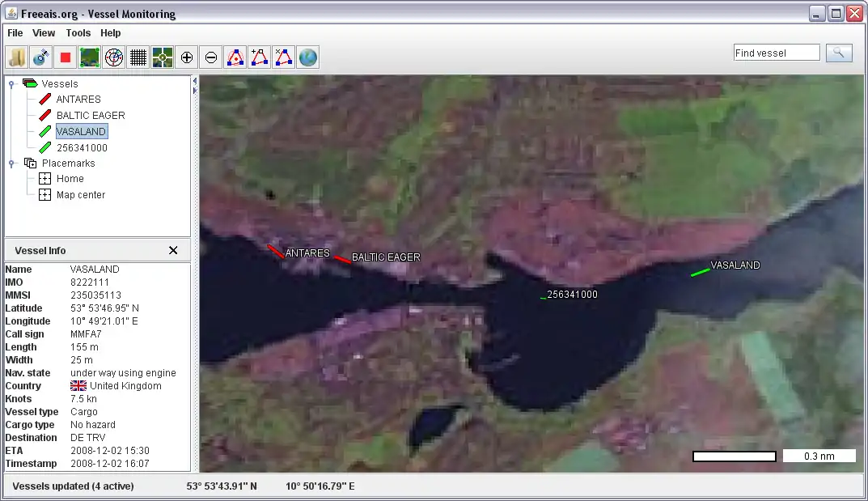Click the zoom out minus icon

[x=211, y=57]
